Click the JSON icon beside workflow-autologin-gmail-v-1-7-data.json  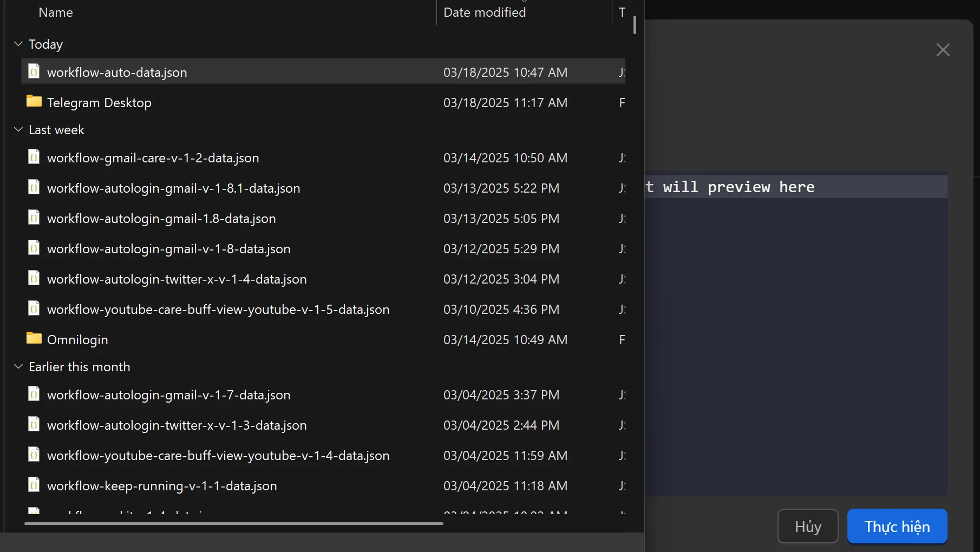(x=34, y=394)
